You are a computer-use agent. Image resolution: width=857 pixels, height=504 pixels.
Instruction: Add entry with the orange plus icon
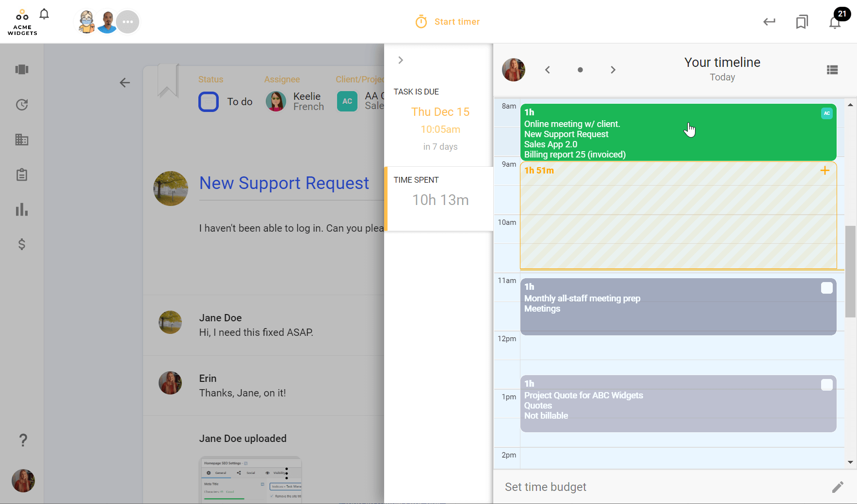click(x=825, y=170)
